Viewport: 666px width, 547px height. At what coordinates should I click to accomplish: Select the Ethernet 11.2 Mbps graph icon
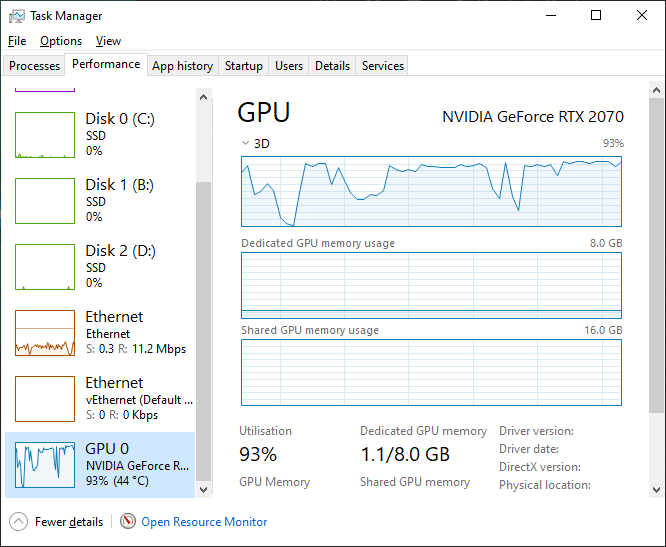45,333
